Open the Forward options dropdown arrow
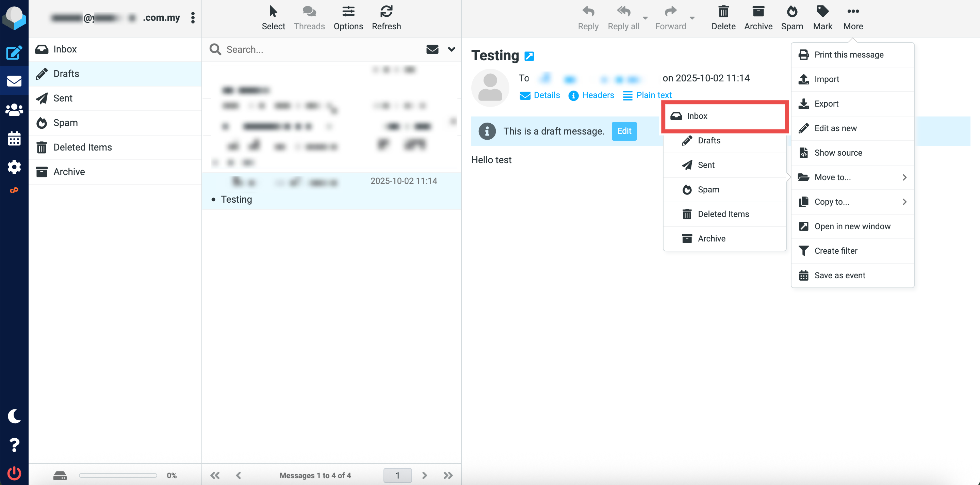Viewport: 980px width, 485px height. 692,18
